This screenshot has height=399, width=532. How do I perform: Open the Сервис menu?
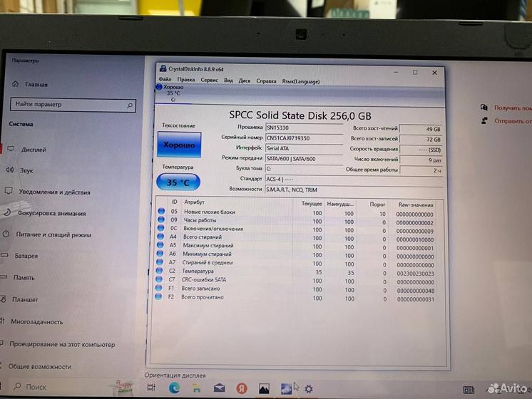[x=210, y=80]
